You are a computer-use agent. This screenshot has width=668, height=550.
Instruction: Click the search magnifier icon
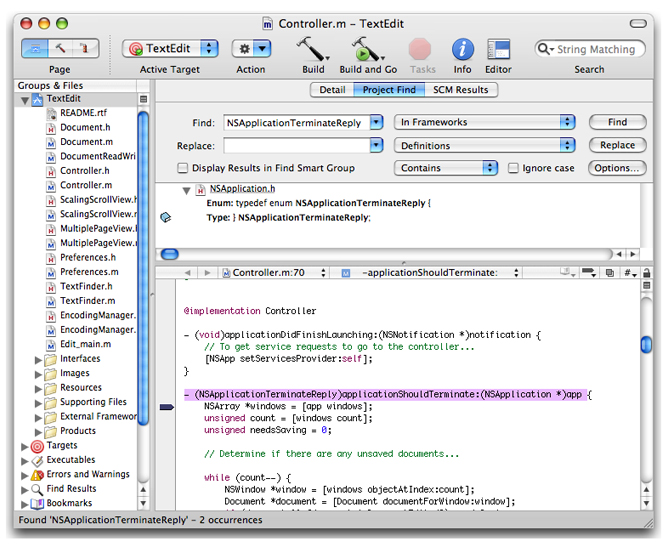click(x=544, y=49)
